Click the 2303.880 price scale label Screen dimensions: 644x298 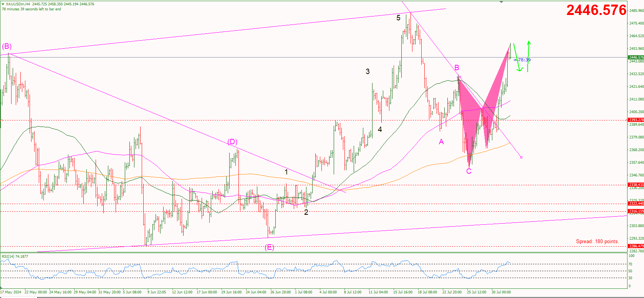(636, 226)
